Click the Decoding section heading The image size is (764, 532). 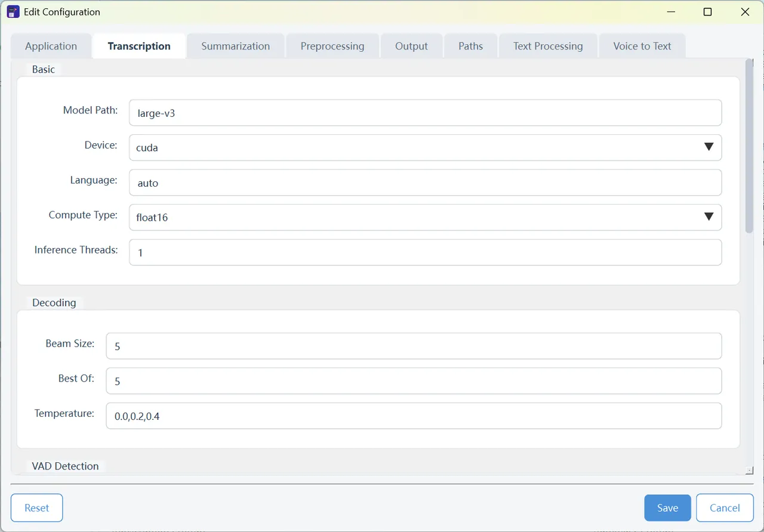pyautogui.click(x=54, y=302)
